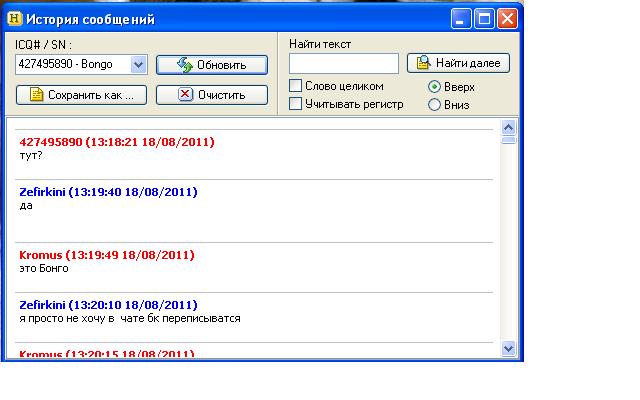Click the Найти текст label
Viewport: 640px width, 400px height.
pos(320,44)
